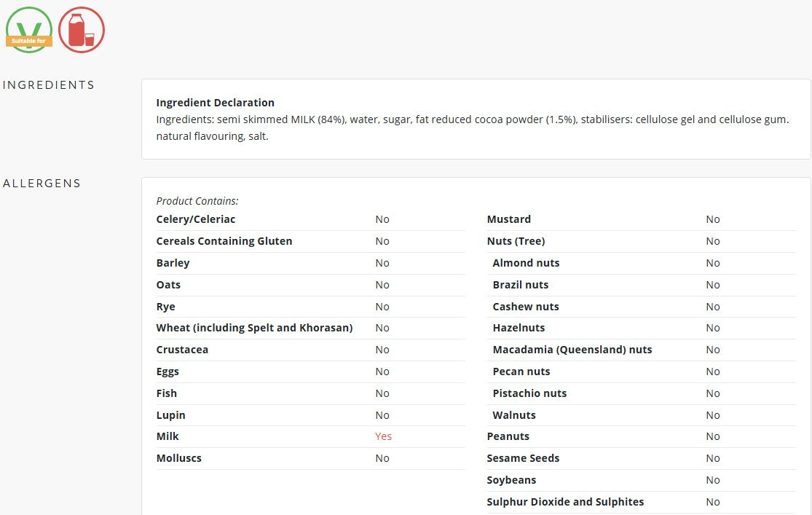Select the Nuts (Tree) row label
This screenshot has width=812, height=515.
point(516,241)
